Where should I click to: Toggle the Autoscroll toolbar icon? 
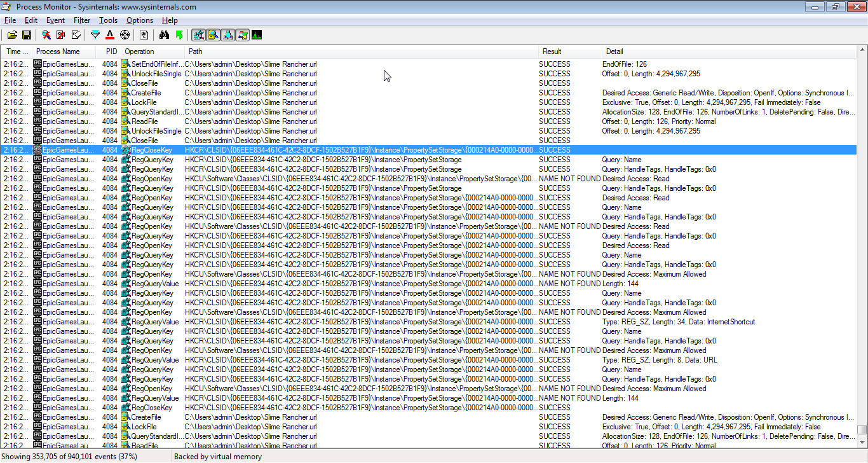point(61,35)
